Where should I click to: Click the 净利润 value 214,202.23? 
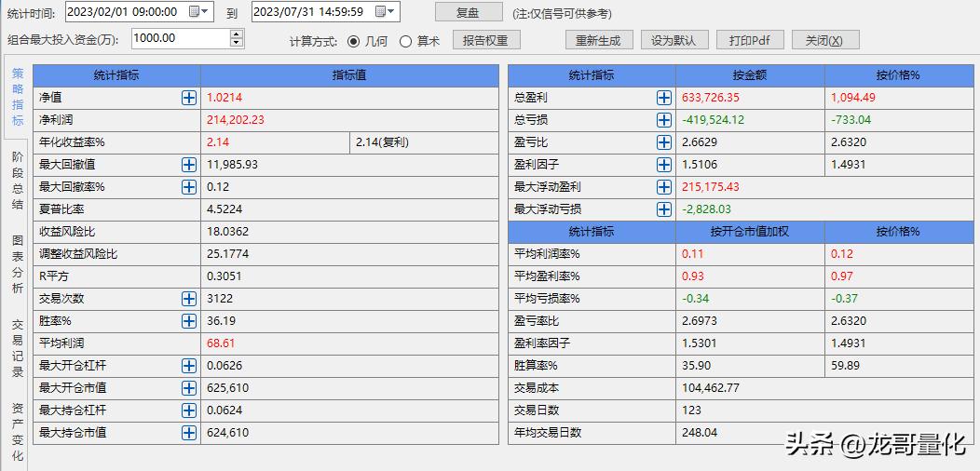[236, 120]
